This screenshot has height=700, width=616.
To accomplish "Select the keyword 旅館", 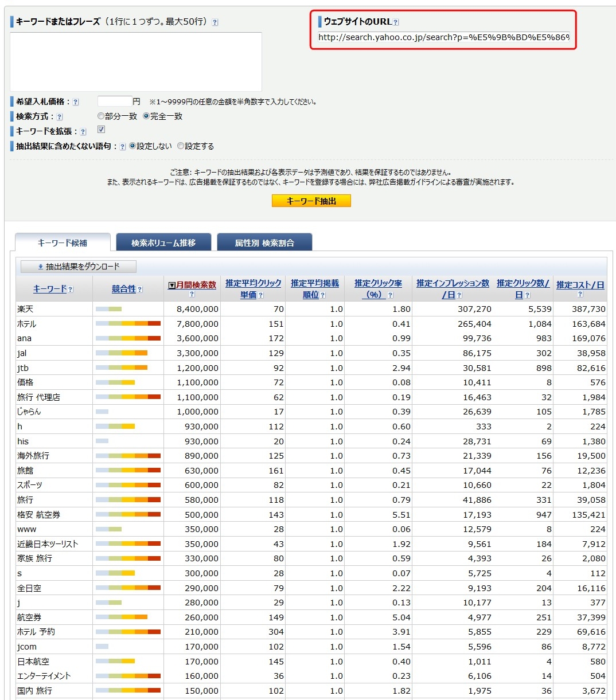I will [x=25, y=471].
